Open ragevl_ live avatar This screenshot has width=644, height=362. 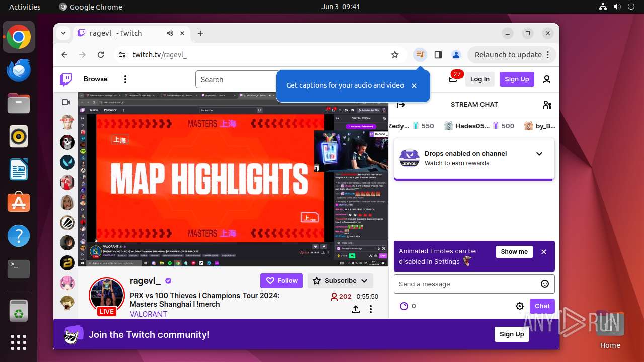(107, 296)
